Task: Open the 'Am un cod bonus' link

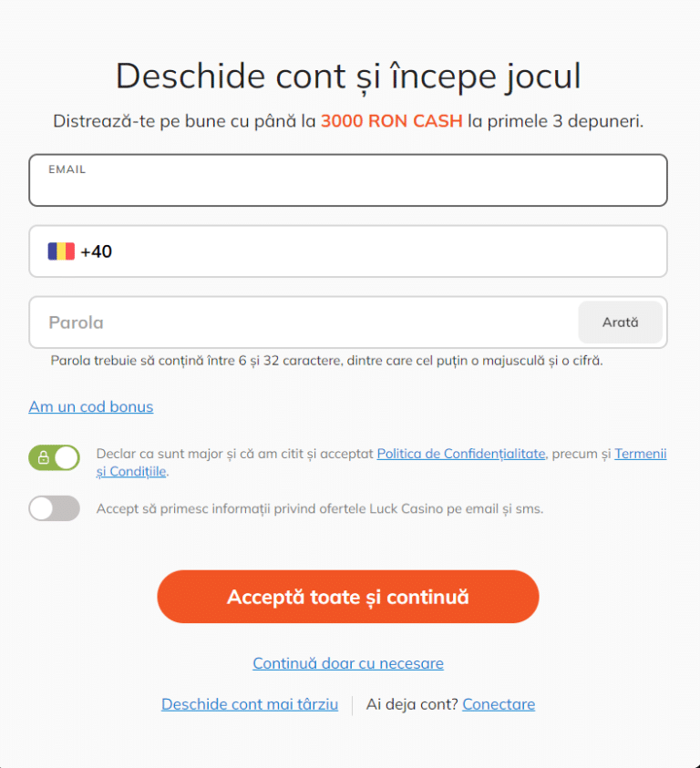Action: tap(91, 406)
